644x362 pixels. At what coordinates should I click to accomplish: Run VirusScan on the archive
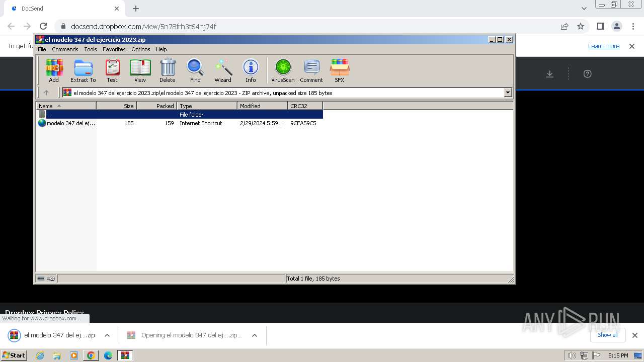[283, 70]
